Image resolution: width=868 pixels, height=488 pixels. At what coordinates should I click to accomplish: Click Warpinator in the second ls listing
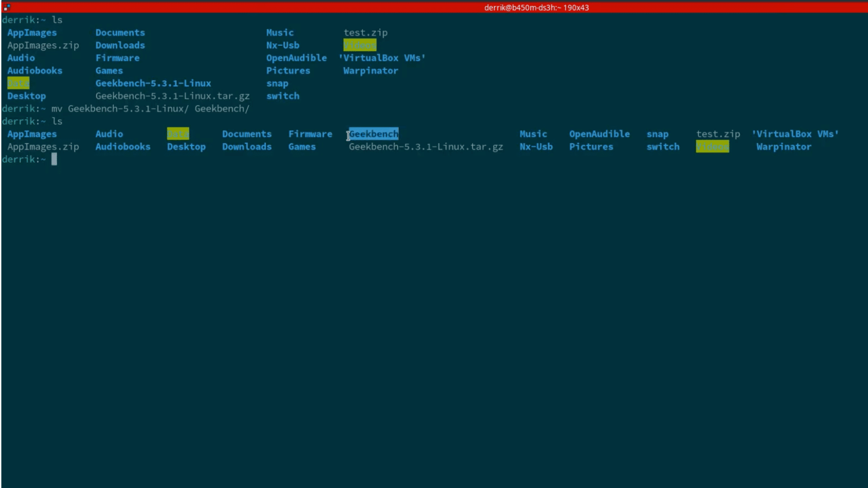[784, 146]
